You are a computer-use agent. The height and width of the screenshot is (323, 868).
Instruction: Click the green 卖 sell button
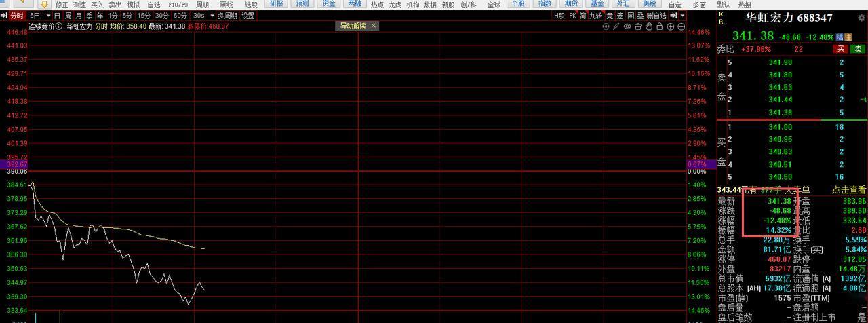pos(859,49)
